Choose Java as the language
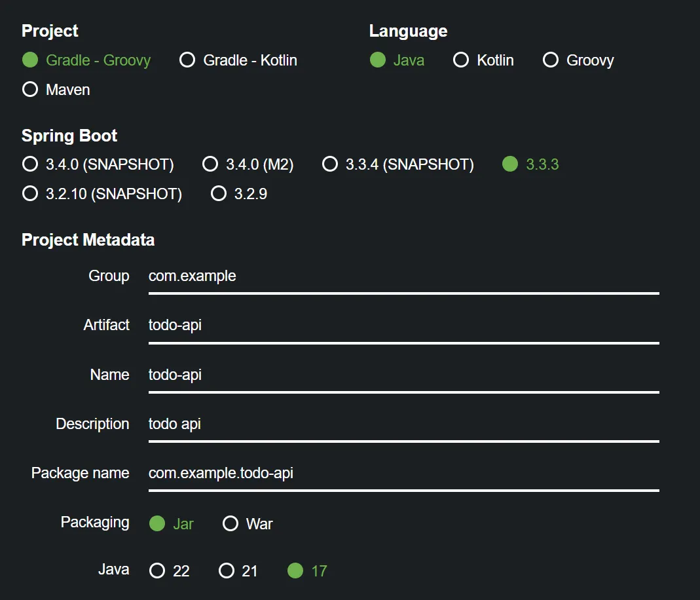The image size is (700, 600). tap(378, 60)
